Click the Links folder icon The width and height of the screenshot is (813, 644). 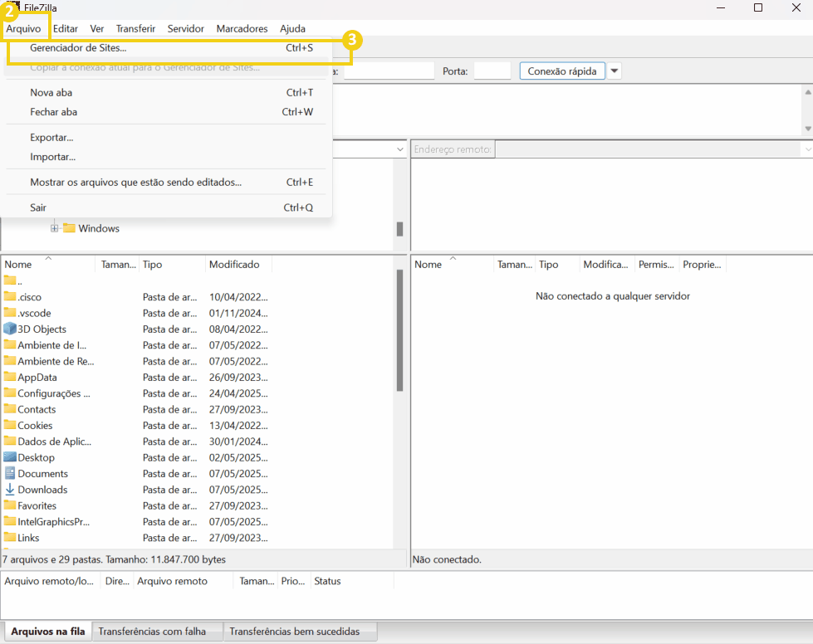pyautogui.click(x=10, y=537)
